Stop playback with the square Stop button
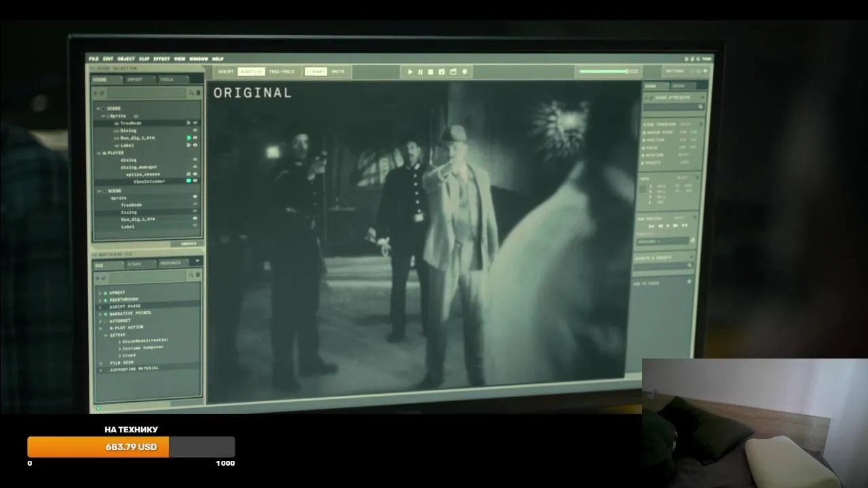Image resolution: width=868 pixels, height=488 pixels. pyautogui.click(x=431, y=71)
